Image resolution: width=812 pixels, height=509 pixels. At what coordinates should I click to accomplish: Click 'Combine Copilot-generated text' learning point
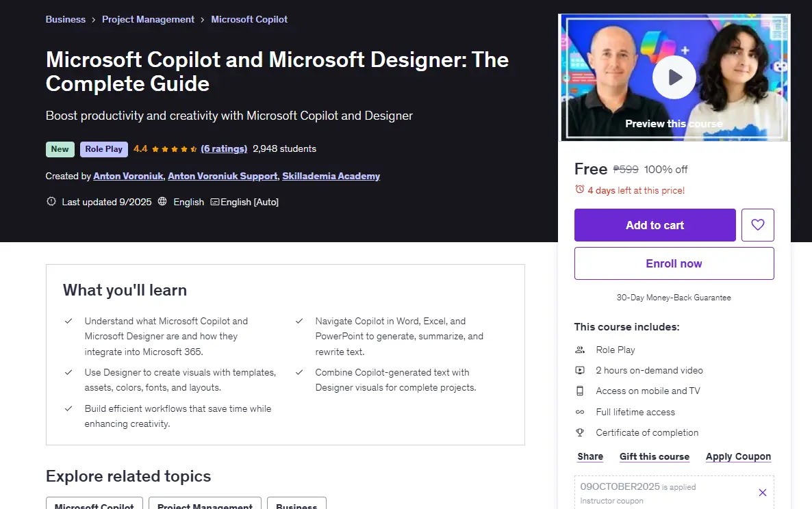tap(396, 380)
